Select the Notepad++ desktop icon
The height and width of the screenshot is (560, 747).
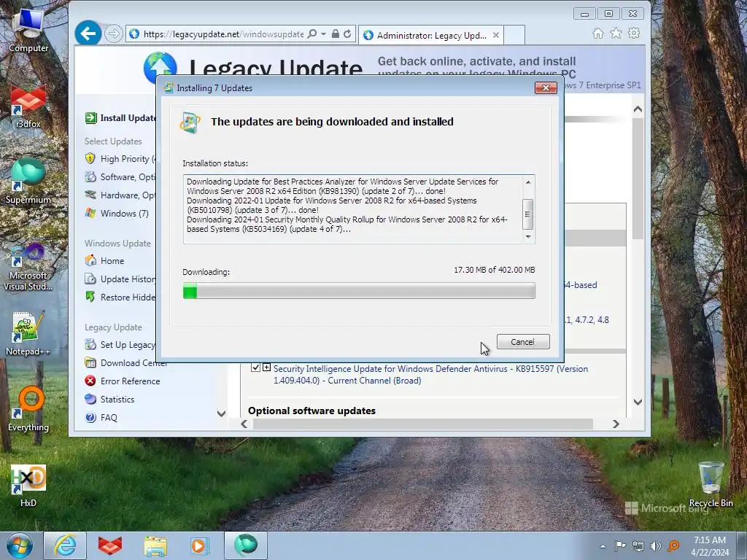[28, 333]
